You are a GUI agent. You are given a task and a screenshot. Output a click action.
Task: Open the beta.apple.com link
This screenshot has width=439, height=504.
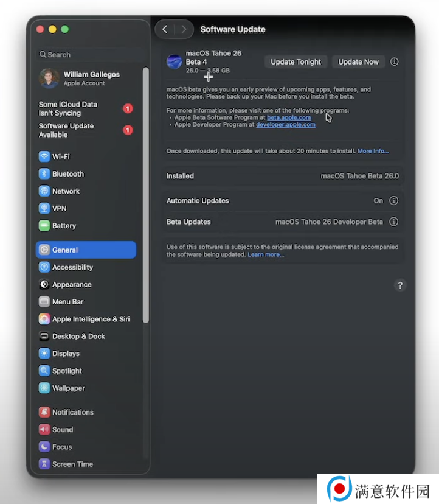[289, 117]
